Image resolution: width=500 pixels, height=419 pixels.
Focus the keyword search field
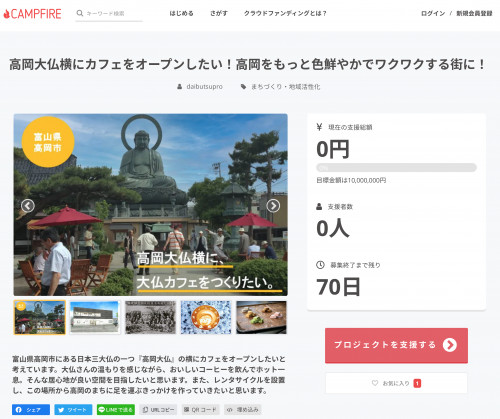coord(109,14)
